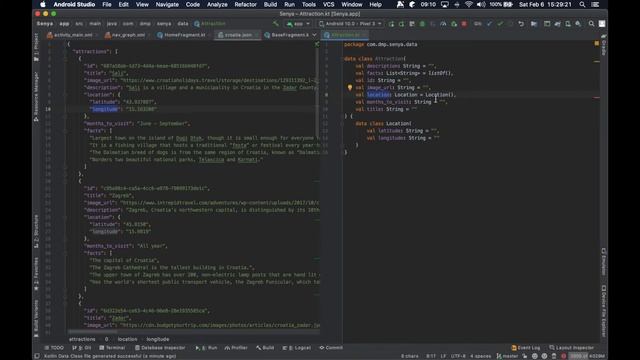Show hidden editor tabs dropdown chevron

tap(314, 35)
